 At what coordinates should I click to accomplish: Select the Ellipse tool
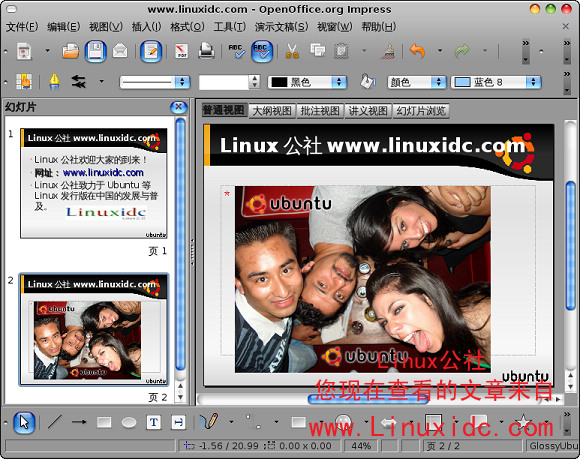(129, 422)
